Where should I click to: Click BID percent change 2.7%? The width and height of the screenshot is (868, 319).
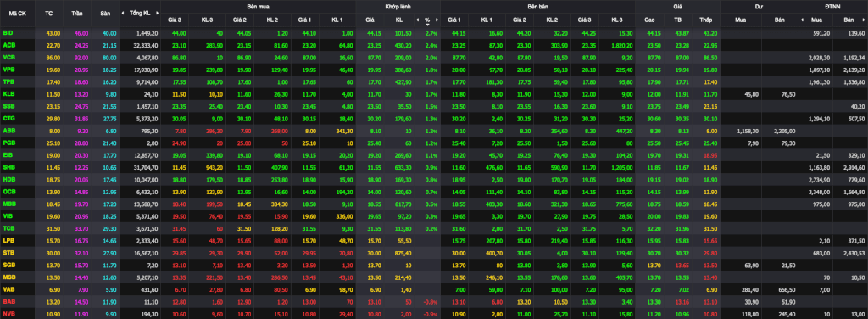click(x=431, y=33)
